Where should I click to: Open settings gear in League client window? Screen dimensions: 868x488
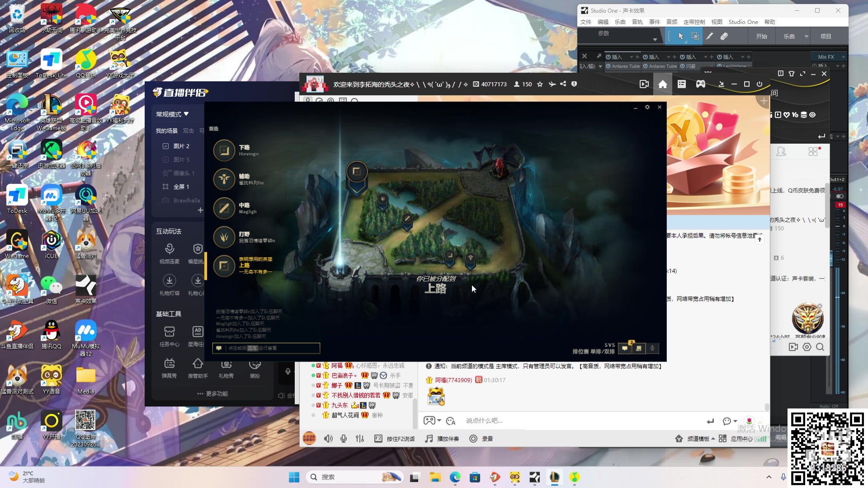click(647, 107)
